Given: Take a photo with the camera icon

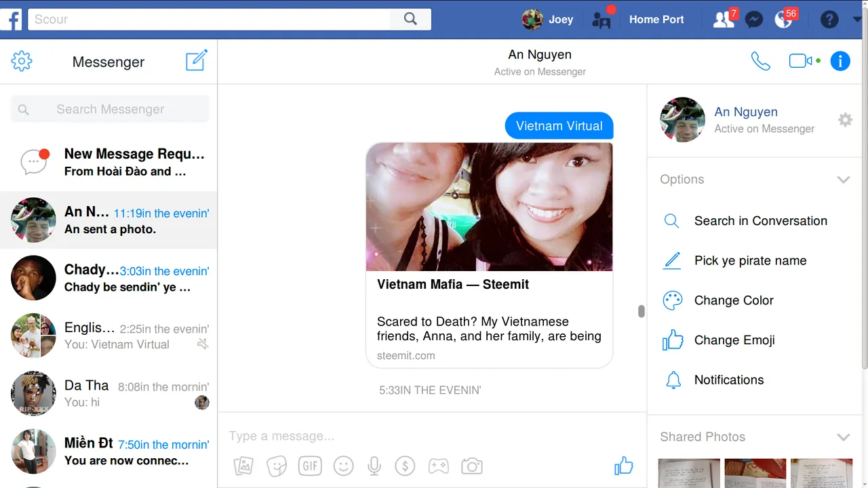Looking at the screenshot, I should point(472,466).
